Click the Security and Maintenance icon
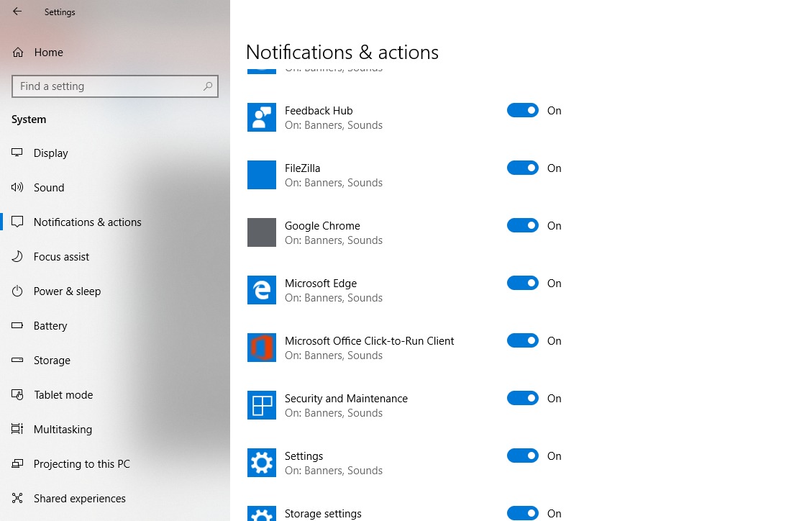The height and width of the screenshot is (521, 812). 262,404
